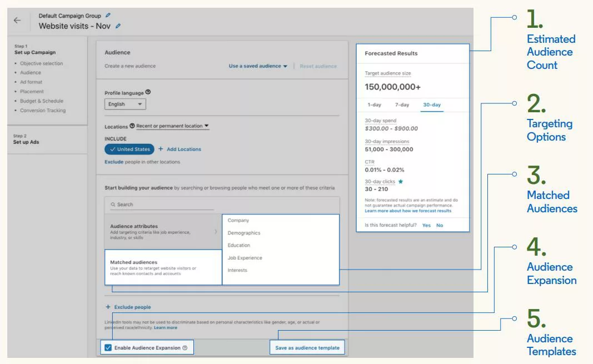
Task: Click the plus icon next to Exclude people
Action: click(x=108, y=307)
